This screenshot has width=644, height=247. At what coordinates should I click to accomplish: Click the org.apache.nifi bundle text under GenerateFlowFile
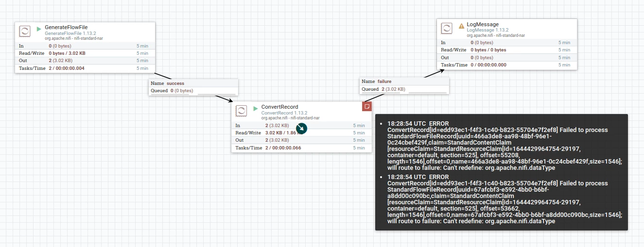tap(73, 38)
